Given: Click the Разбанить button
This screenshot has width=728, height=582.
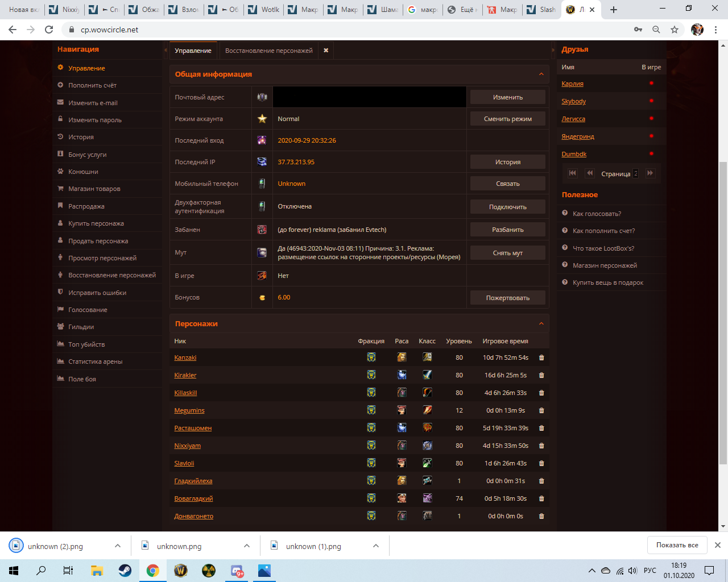Looking at the screenshot, I should coord(507,230).
